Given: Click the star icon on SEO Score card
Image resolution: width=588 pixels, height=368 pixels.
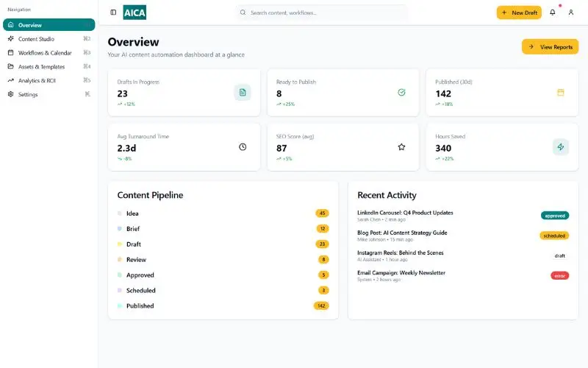Looking at the screenshot, I should pyautogui.click(x=401, y=146).
